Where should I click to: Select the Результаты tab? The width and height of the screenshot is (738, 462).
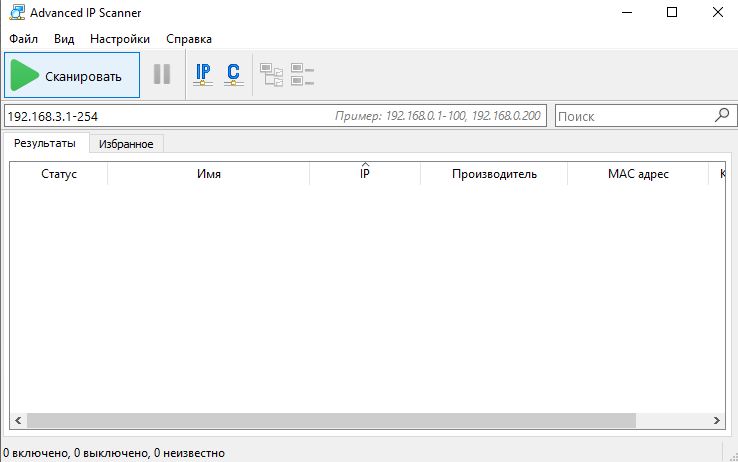[45, 144]
